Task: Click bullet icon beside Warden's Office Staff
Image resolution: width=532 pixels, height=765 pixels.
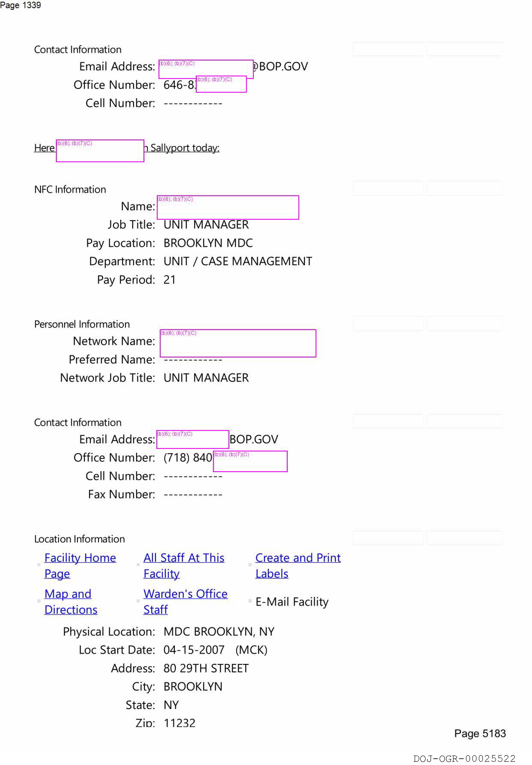Action: [x=138, y=601]
